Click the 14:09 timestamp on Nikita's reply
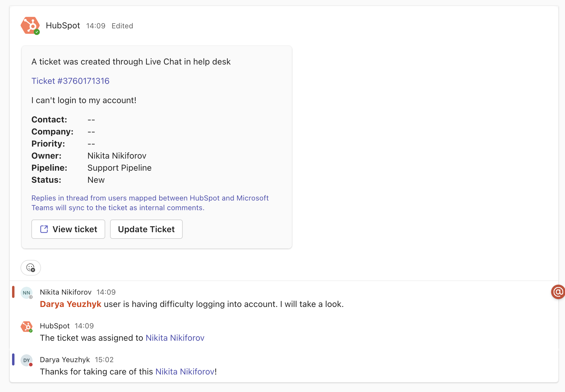Viewport: 565px width, 392px height. [106, 292]
